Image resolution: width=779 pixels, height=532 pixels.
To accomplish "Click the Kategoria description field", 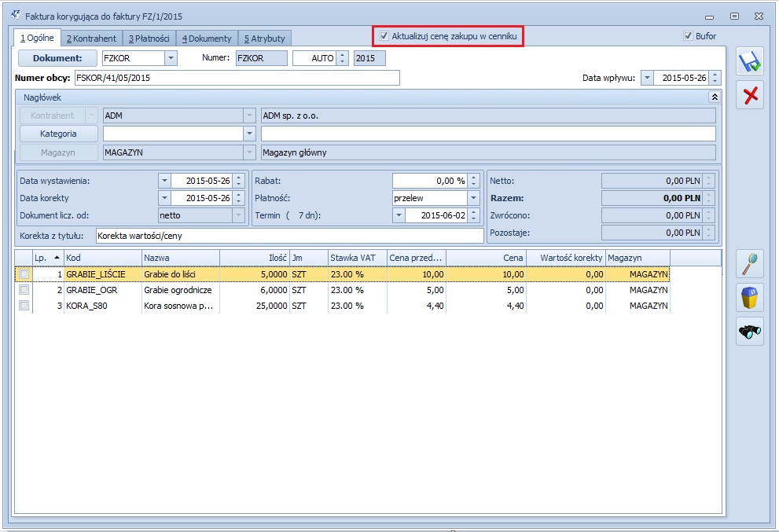I will [x=488, y=134].
